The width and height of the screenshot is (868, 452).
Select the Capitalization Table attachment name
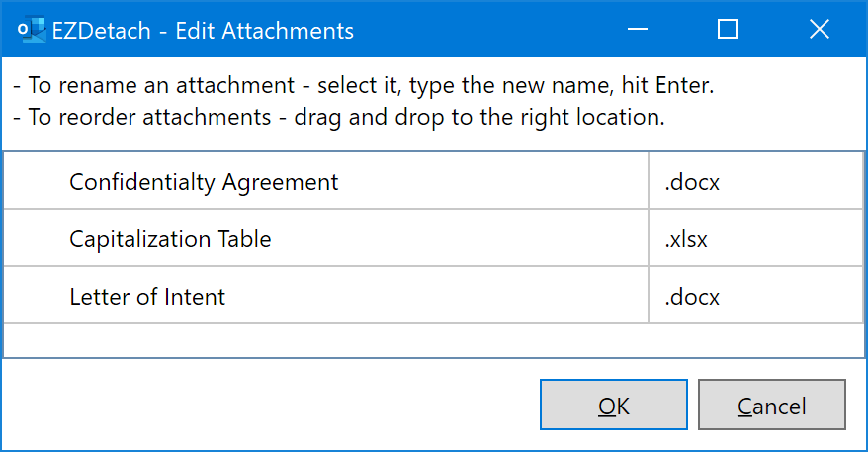(170, 239)
